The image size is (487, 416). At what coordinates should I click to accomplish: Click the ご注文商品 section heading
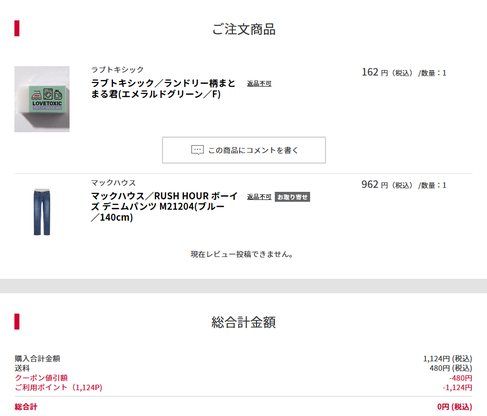[244, 29]
